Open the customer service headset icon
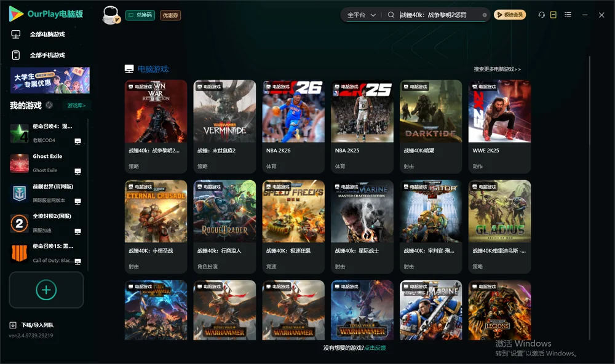 [541, 15]
